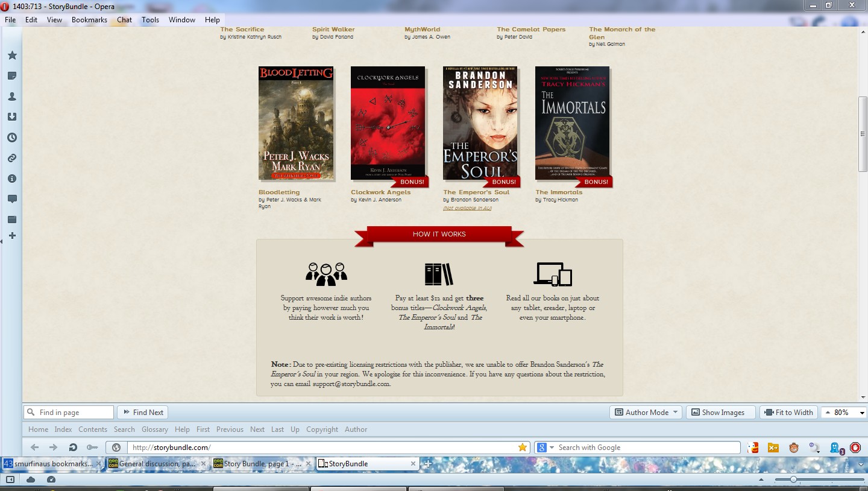The width and height of the screenshot is (868, 491).
Task: Open the Bookmarks star panel in sidebar
Action: tap(11, 55)
